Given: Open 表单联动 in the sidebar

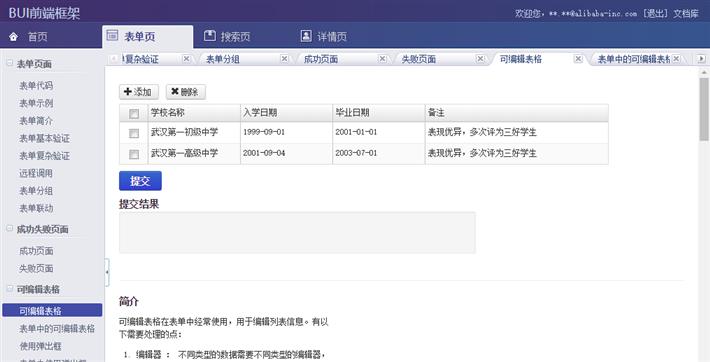Looking at the screenshot, I should click(36, 208).
